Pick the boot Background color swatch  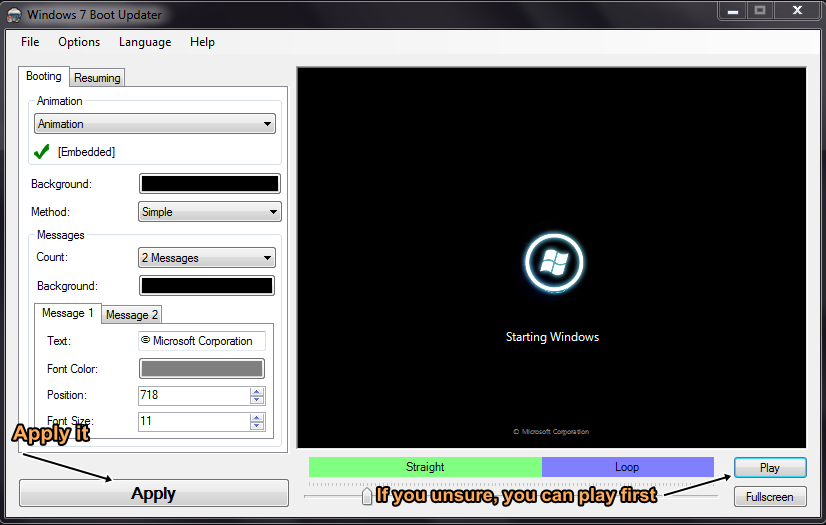(210, 184)
